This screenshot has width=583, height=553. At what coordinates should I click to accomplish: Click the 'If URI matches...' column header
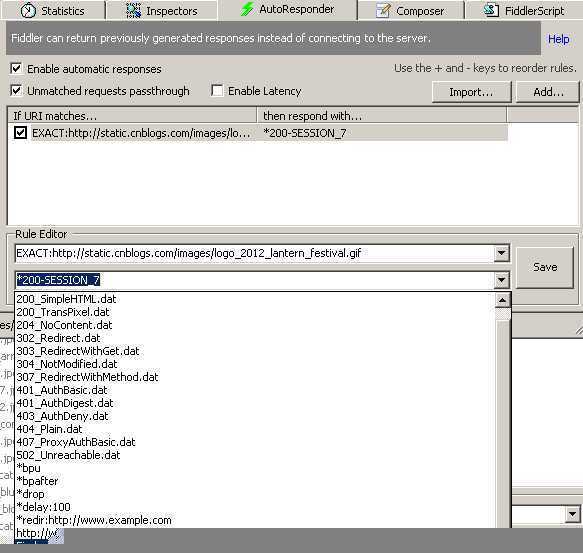click(132, 116)
